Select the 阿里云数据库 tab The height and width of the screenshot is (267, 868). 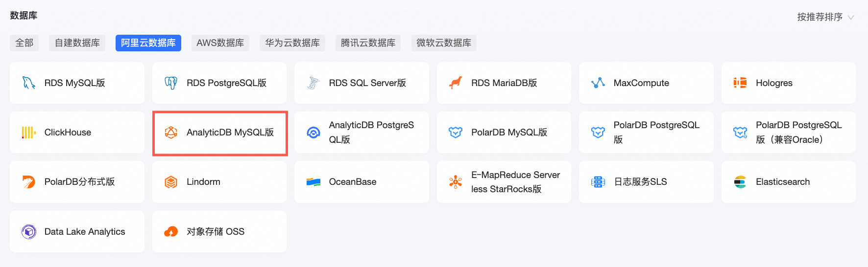(x=148, y=43)
